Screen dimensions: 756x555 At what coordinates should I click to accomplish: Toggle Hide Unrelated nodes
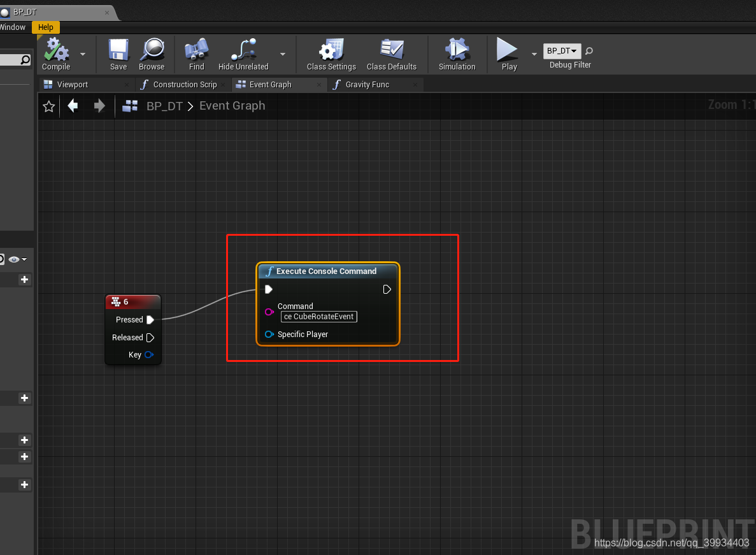point(243,54)
